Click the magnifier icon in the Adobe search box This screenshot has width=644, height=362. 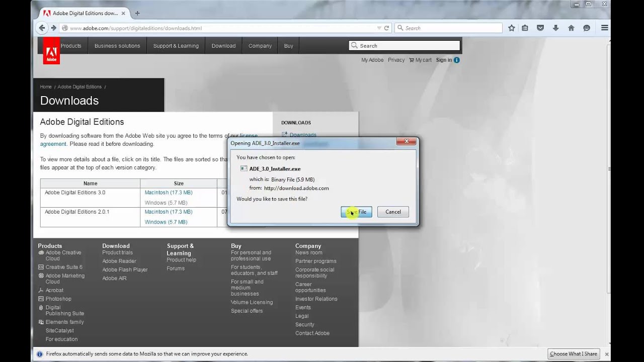354,46
